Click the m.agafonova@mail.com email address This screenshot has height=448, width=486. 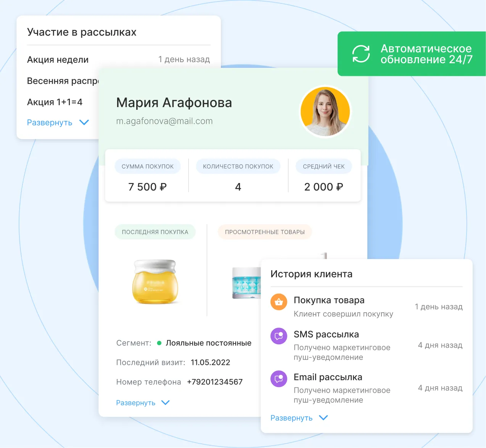click(164, 121)
